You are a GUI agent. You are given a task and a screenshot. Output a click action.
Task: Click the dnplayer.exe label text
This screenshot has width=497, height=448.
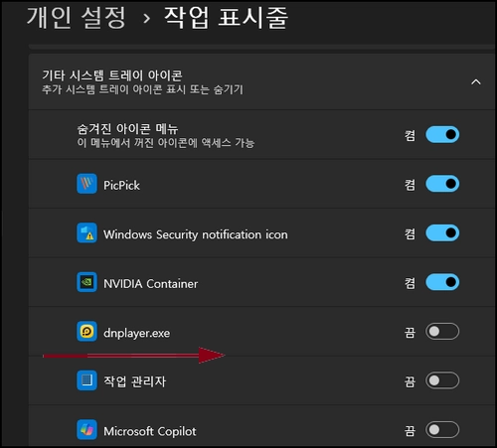pos(136,333)
